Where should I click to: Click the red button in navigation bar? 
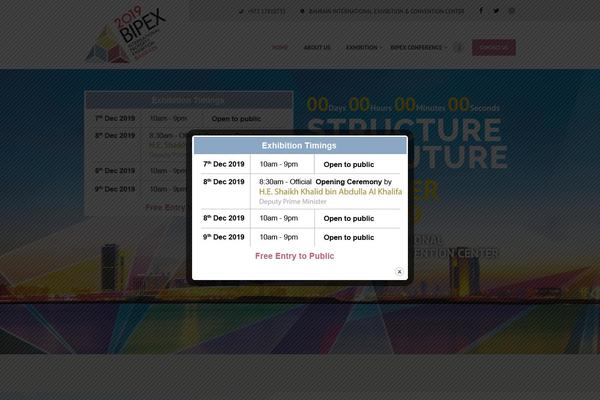[494, 47]
